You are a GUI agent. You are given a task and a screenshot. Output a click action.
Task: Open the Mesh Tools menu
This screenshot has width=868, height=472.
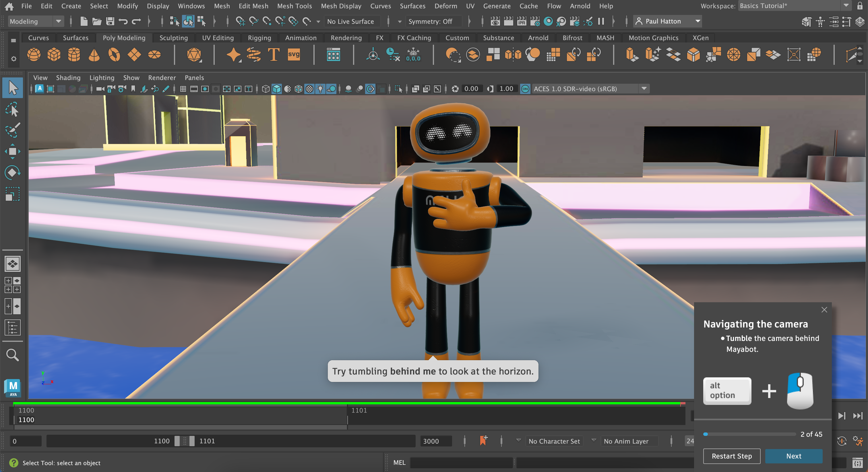294,6
